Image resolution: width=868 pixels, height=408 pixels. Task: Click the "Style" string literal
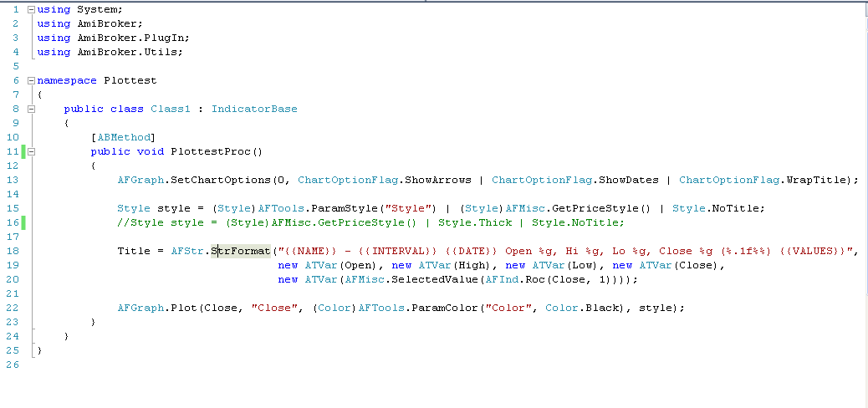(x=409, y=209)
